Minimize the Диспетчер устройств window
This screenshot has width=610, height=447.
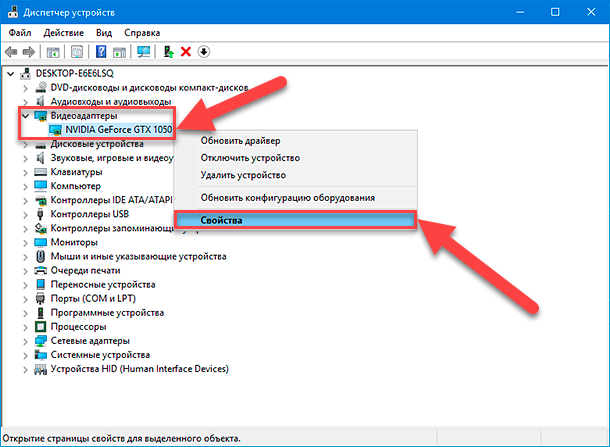point(520,12)
